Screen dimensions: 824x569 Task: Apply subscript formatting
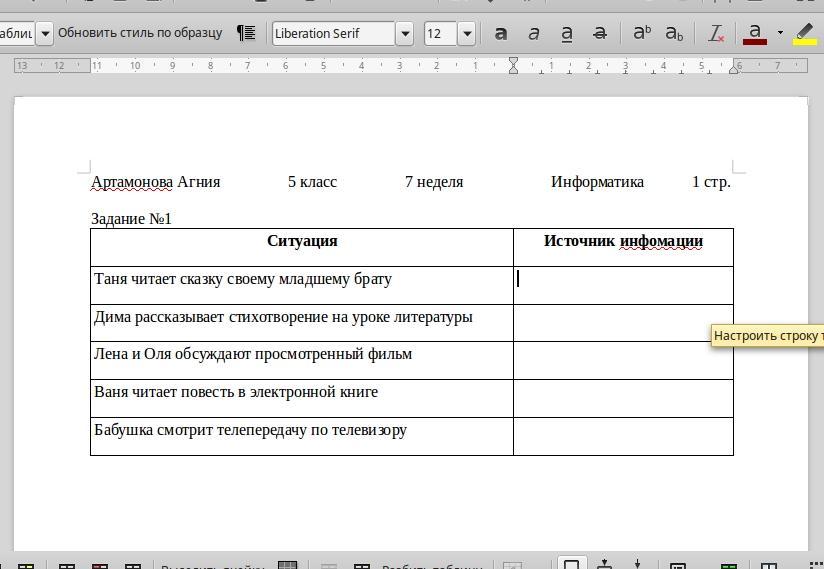click(x=674, y=34)
